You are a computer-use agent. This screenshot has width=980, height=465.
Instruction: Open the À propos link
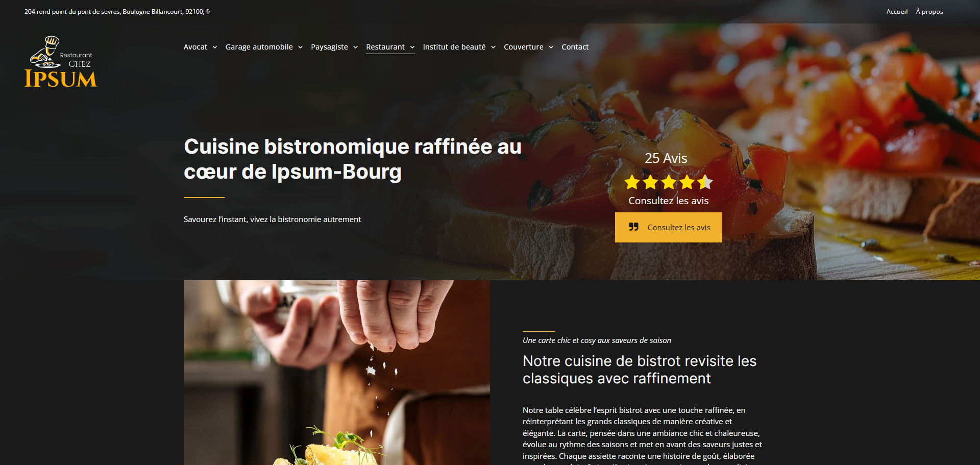[929, 12]
